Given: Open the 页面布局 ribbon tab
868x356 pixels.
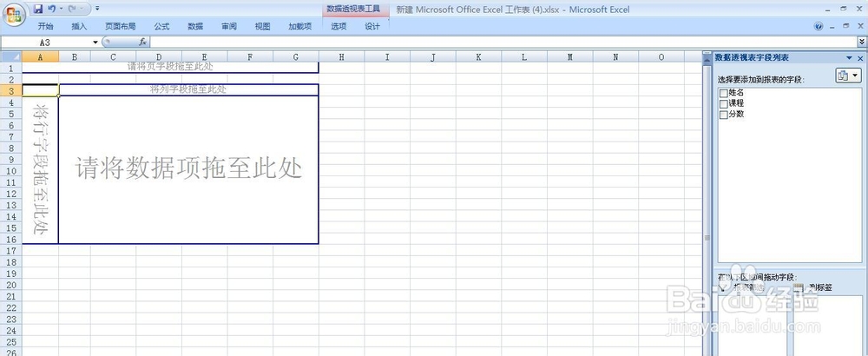Looking at the screenshot, I should (x=120, y=26).
